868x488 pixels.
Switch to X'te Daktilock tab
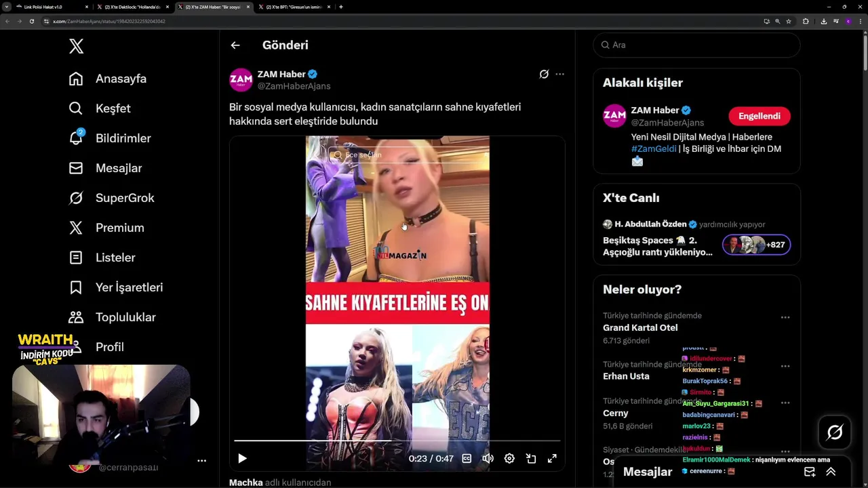pyautogui.click(x=132, y=7)
